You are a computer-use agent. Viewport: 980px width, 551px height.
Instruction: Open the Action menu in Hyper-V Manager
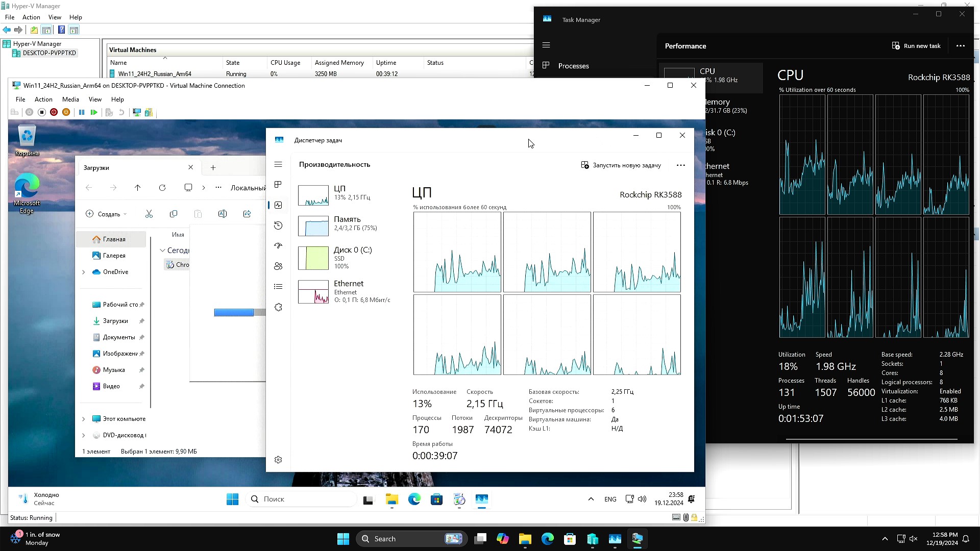[x=31, y=17]
